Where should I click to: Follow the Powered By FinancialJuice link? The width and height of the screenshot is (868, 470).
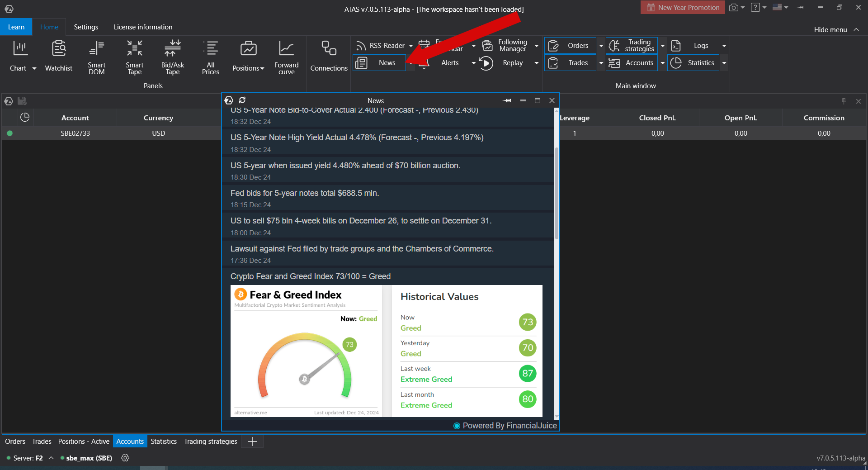(505, 426)
